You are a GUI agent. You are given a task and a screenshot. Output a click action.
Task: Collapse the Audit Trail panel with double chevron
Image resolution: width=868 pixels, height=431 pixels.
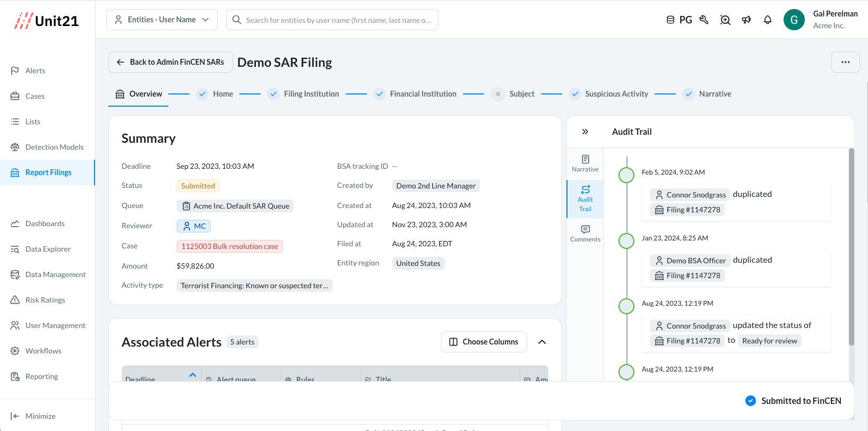(x=585, y=132)
